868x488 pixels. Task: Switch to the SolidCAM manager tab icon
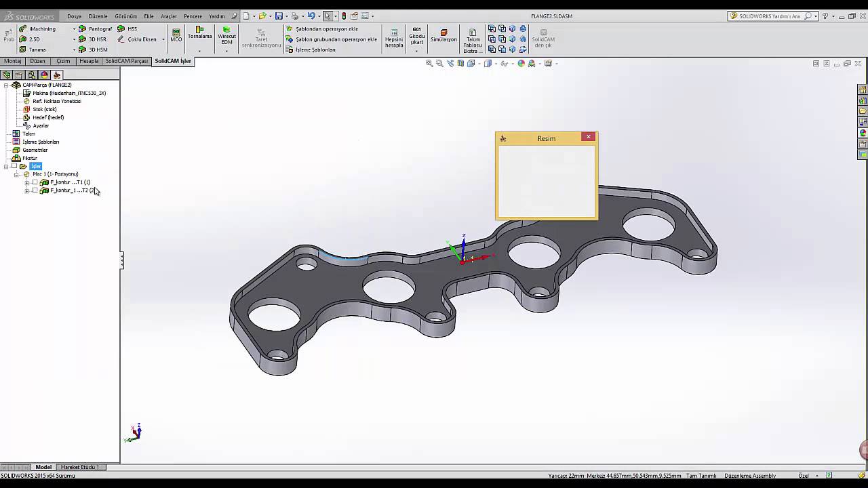(x=57, y=75)
